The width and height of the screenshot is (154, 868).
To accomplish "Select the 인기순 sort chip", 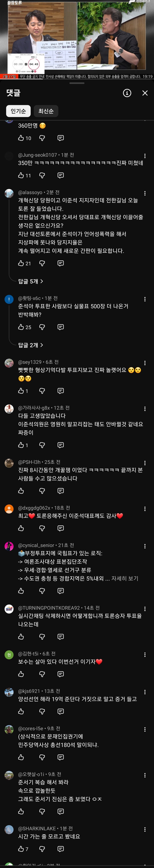I will 18,111.
